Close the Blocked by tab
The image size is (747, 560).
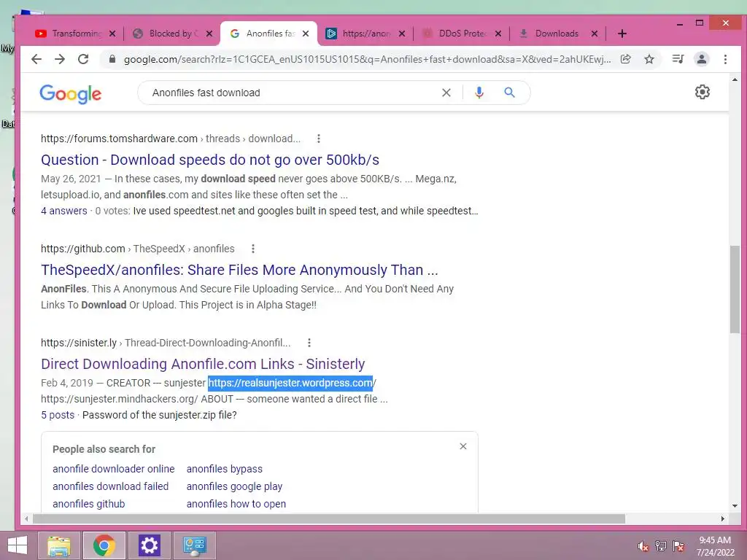pyautogui.click(x=209, y=34)
